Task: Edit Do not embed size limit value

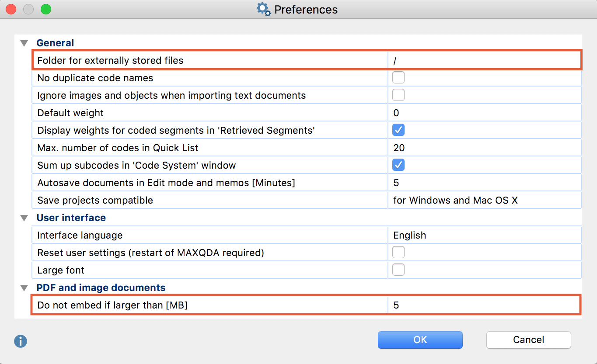Action: tap(484, 305)
